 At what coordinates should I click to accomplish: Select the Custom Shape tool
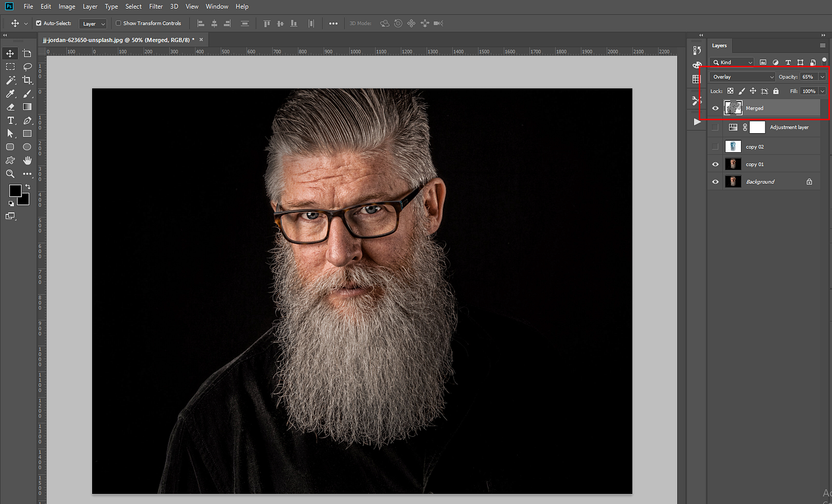pyautogui.click(x=10, y=160)
